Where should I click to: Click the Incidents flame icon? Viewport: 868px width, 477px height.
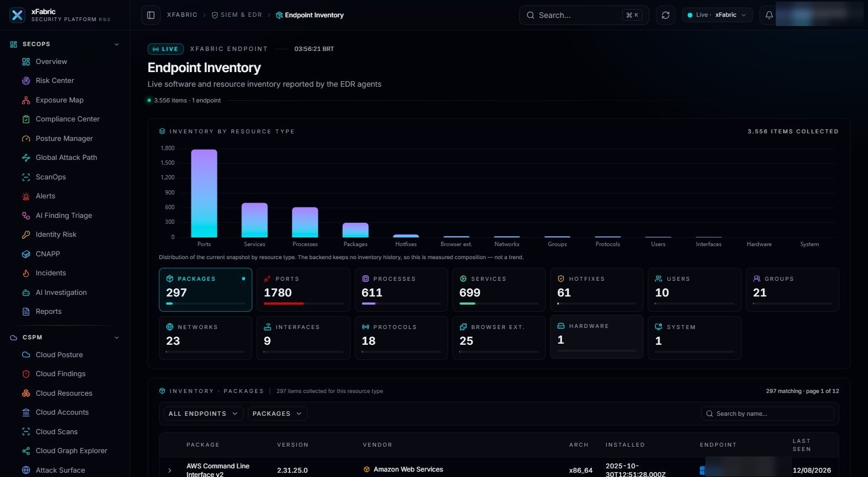26,273
